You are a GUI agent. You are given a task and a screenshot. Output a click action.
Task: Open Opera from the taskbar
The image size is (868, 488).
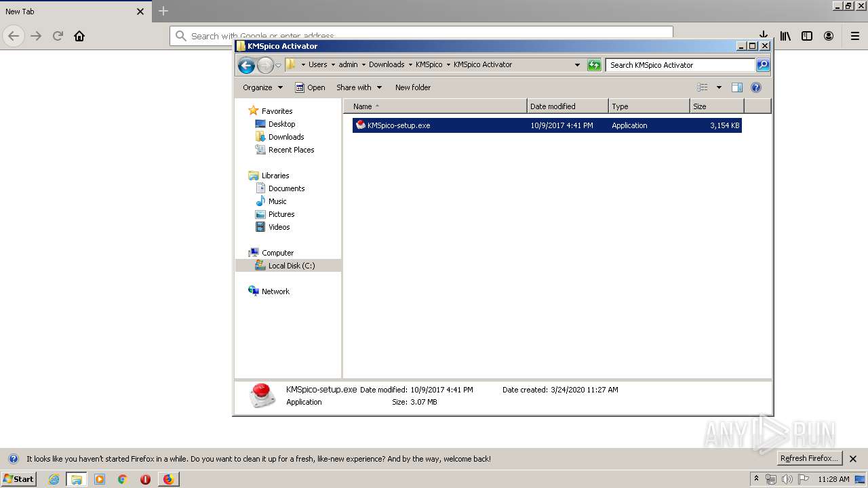pyautogui.click(x=145, y=479)
